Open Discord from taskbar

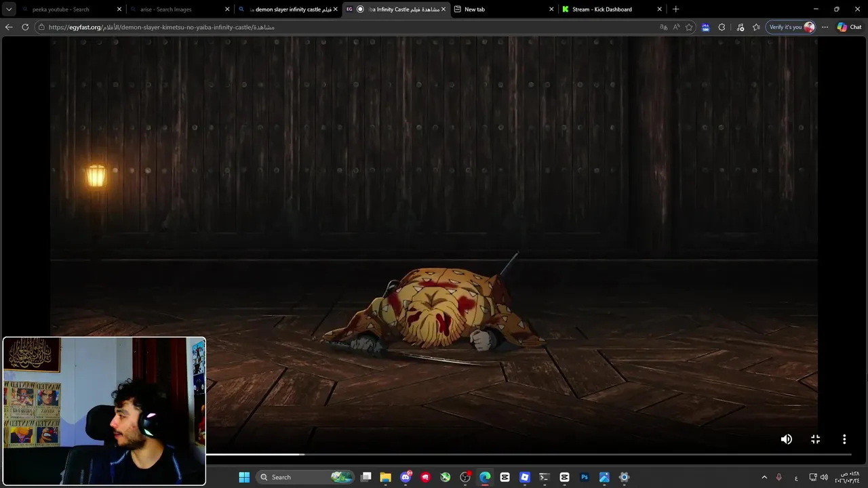[x=406, y=477]
